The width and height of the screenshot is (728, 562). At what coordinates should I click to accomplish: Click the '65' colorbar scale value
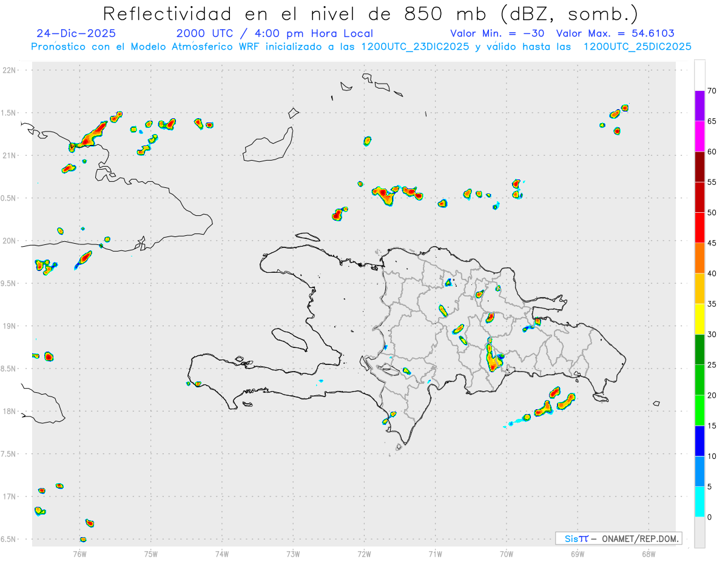(712, 121)
